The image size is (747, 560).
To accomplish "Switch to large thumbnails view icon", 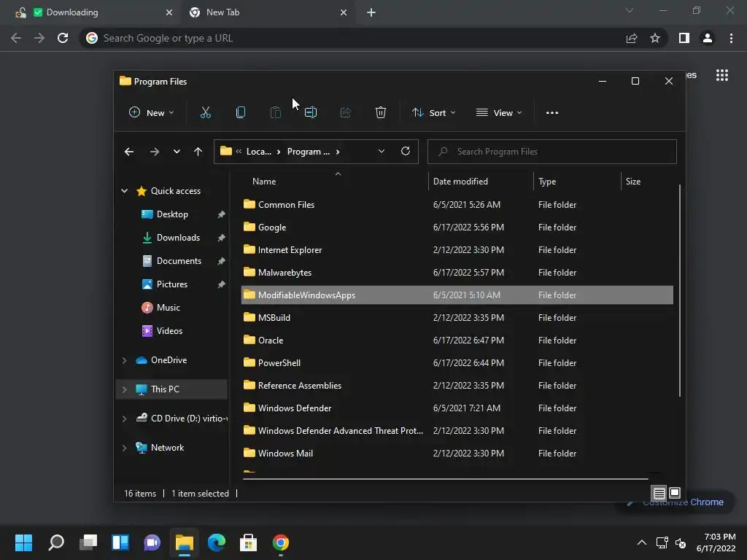I will click(675, 493).
